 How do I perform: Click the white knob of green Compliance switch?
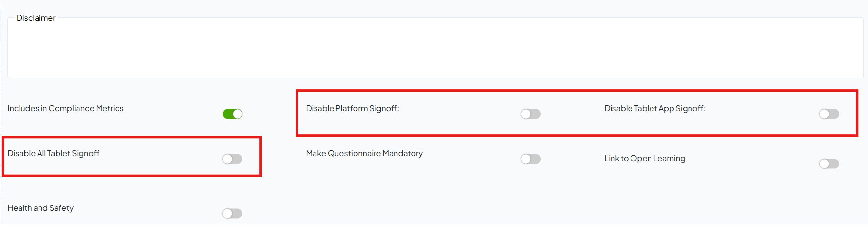click(237, 114)
